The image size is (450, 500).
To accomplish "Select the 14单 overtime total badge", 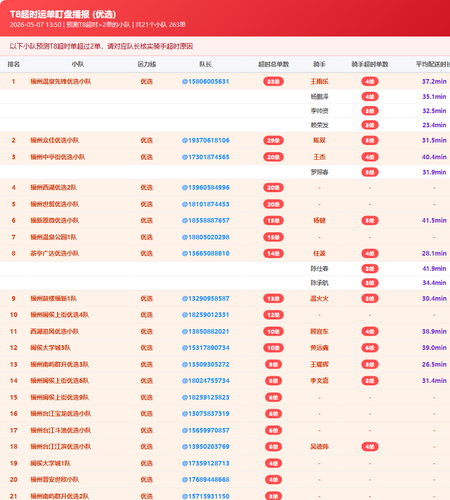I will coord(273,253).
